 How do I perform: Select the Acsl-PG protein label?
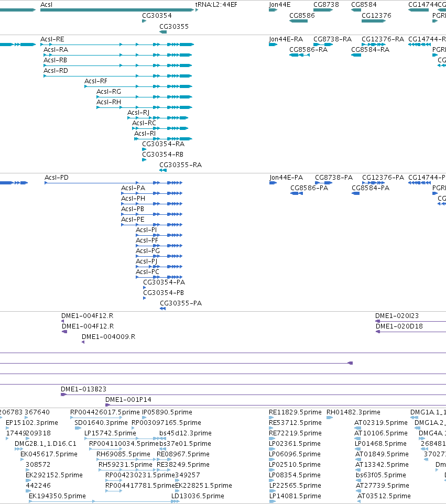148,251
